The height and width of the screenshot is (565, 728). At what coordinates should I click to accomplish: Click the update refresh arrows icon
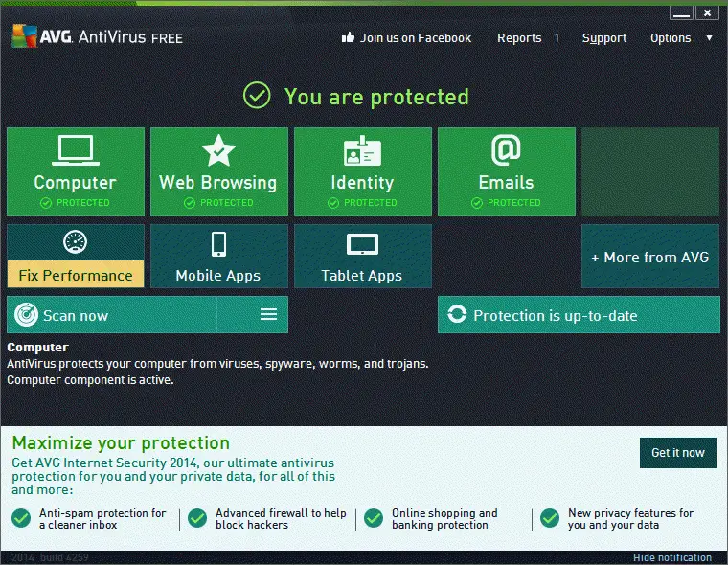[x=457, y=314]
